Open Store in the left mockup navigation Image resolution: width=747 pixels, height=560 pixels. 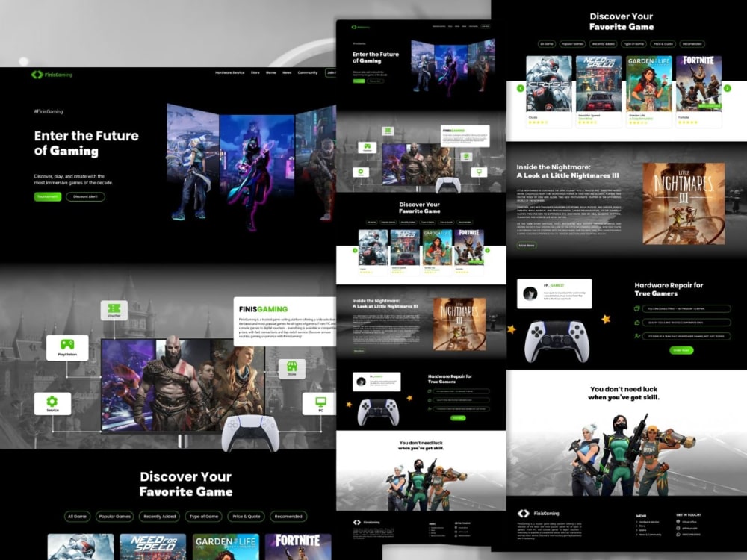[255, 73]
